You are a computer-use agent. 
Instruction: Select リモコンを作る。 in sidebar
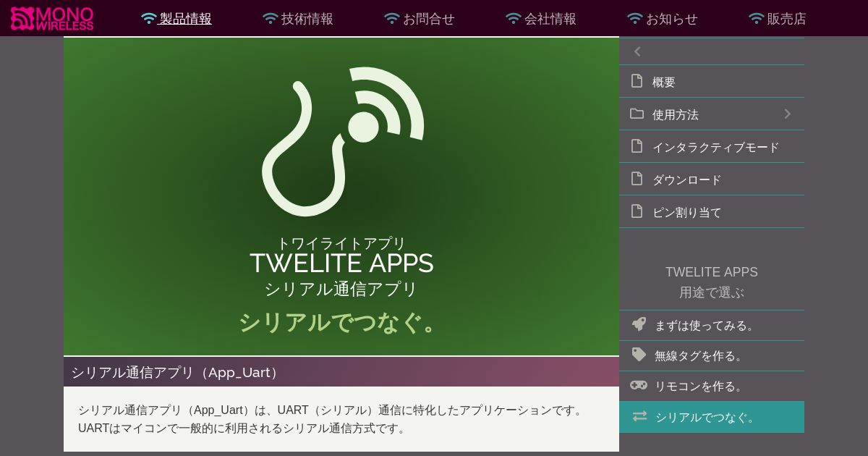(x=712, y=386)
